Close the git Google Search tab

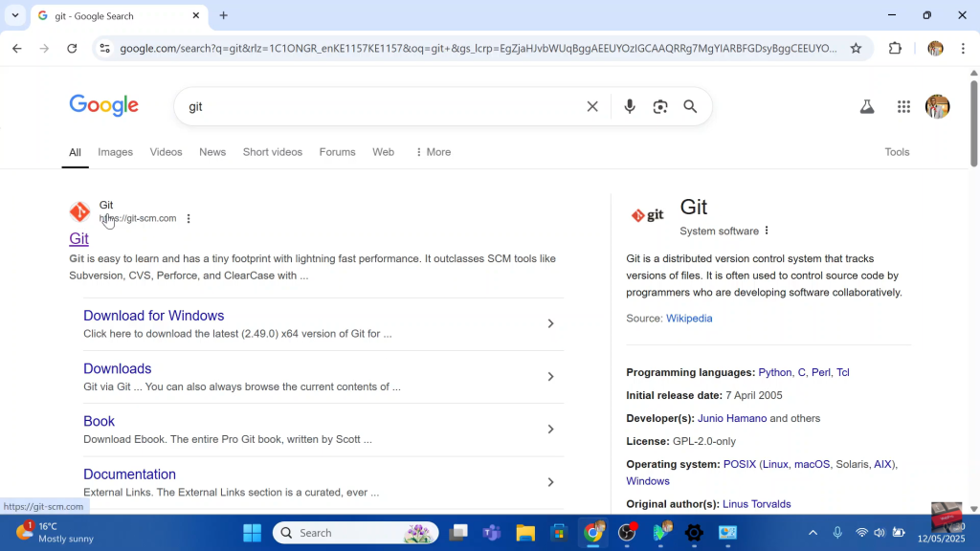click(195, 15)
